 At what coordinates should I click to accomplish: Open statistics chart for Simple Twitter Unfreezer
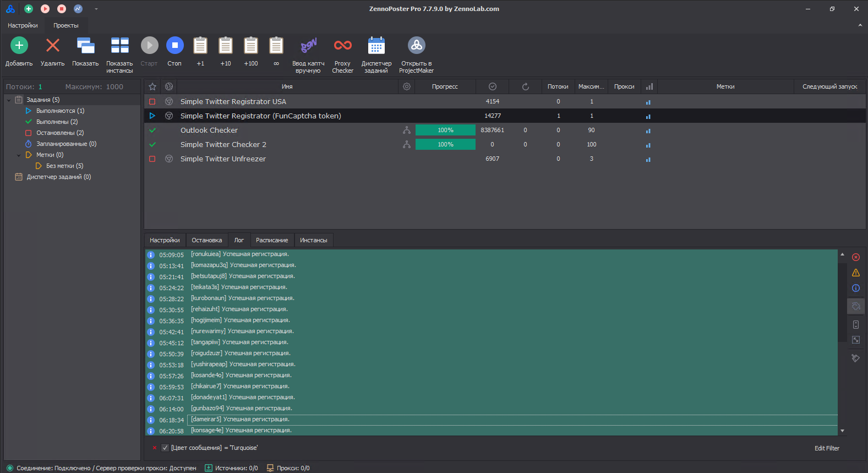point(648,159)
